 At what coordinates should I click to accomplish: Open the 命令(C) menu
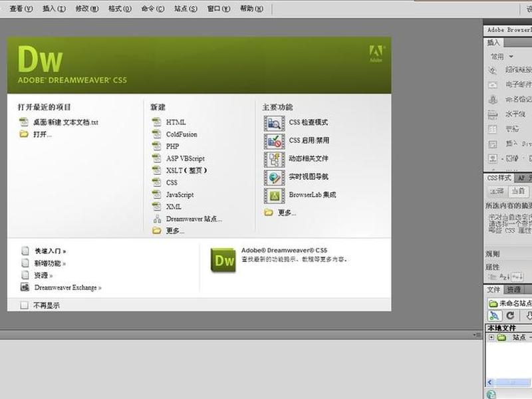[153, 9]
